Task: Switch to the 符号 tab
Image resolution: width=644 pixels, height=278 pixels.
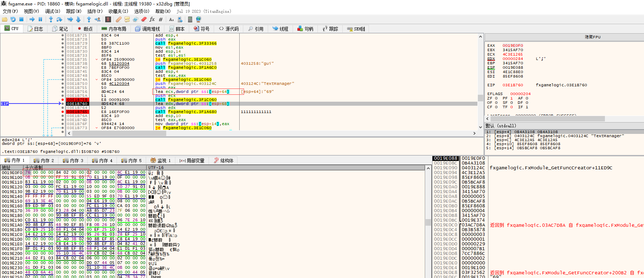Action: [x=202, y=29]
